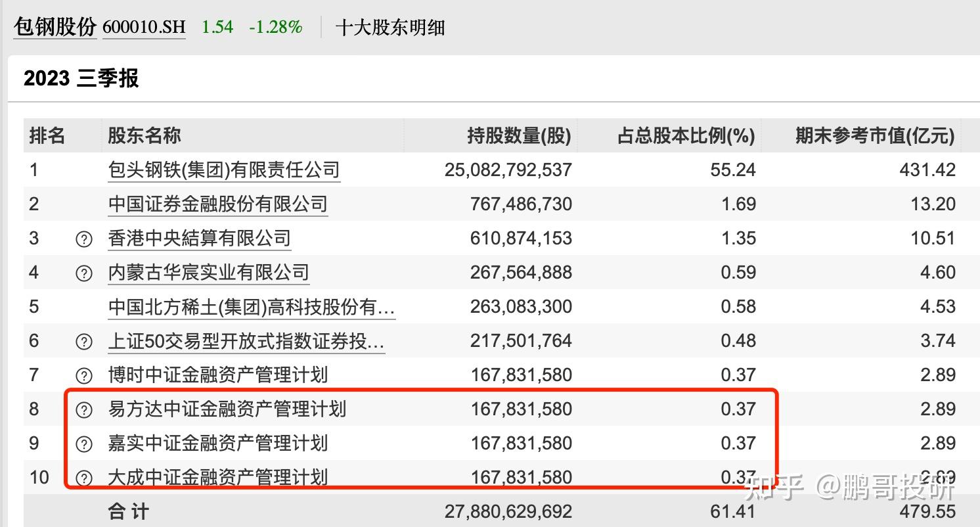
Task: Click the 包钢股份 company name
Action: click(x=55, y=26)
